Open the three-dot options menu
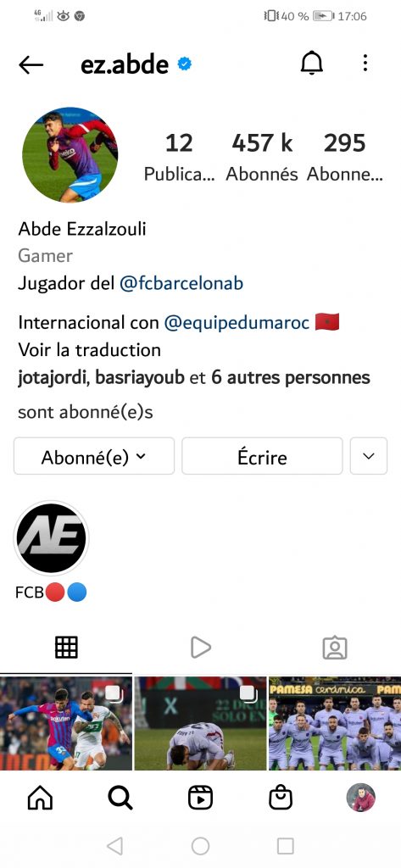This screenshot has height=868, width=401. [365, 63]
